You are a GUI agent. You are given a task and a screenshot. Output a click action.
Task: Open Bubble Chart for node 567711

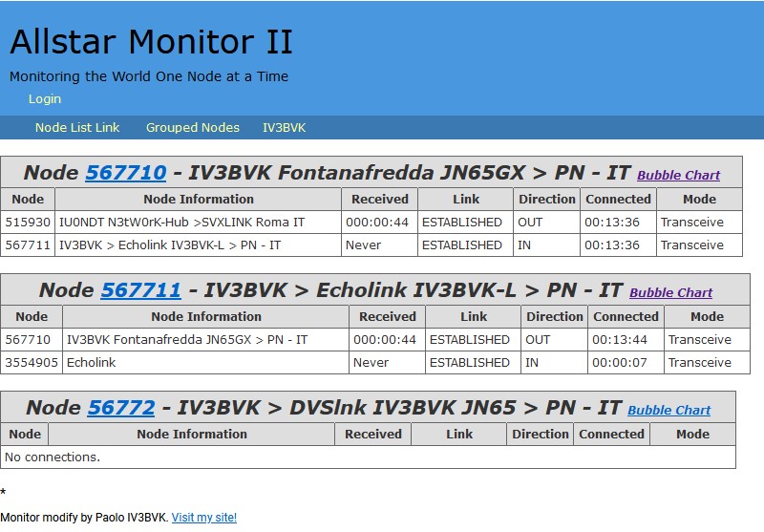click(x=670, y=293)
